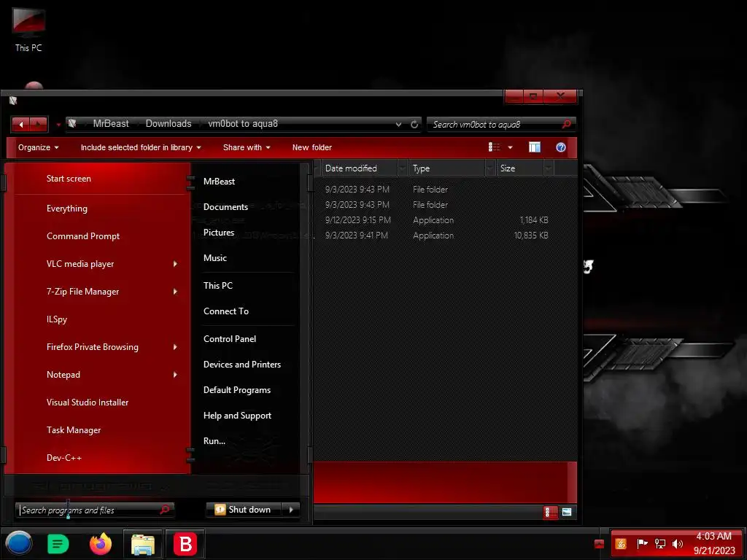
Task: Select Downloads in the address breadcrumb
Action: point(169,124)
